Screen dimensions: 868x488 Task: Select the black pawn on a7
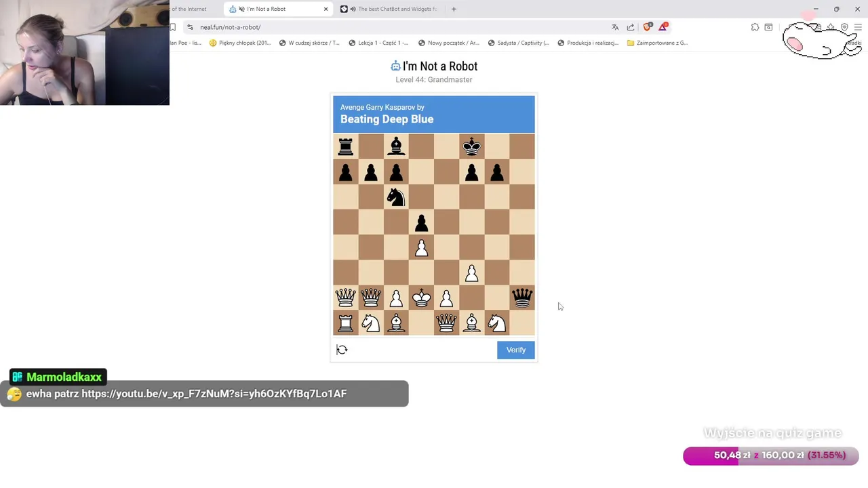point(346,172)
